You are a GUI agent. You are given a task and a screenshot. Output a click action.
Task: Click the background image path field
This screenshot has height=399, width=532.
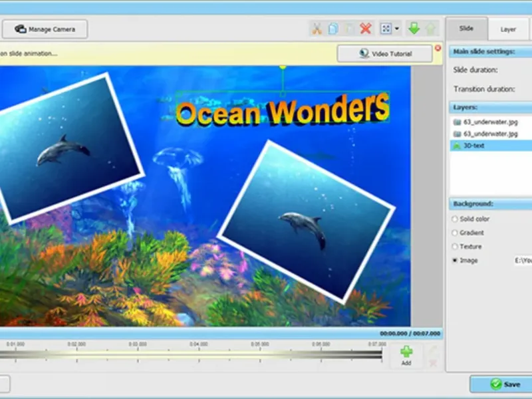click(523, 261)
